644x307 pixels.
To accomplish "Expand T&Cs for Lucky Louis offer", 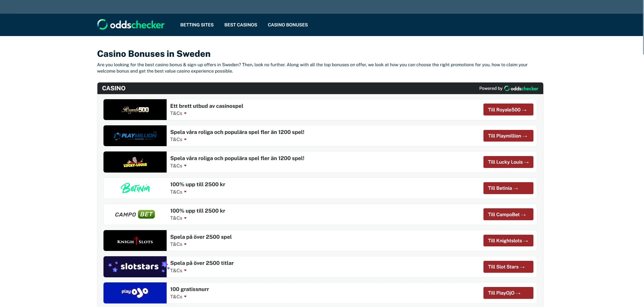I will point(178,166).
